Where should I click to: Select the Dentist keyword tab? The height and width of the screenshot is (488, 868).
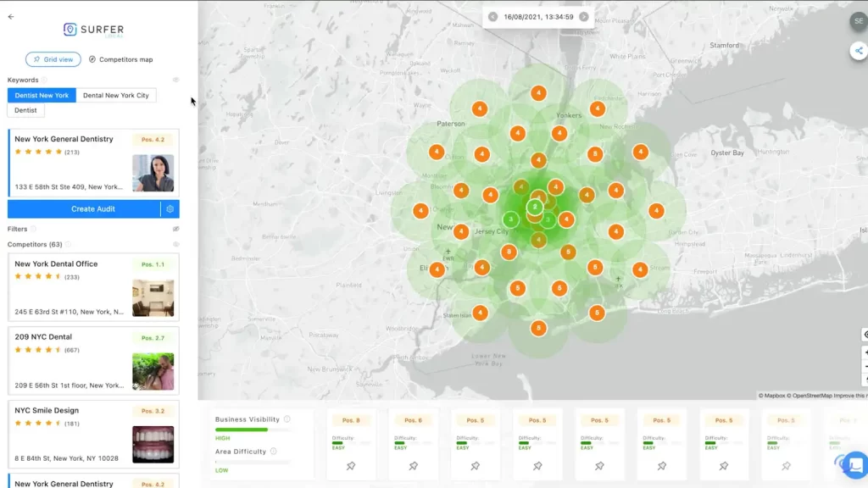(x=25, y=110)
